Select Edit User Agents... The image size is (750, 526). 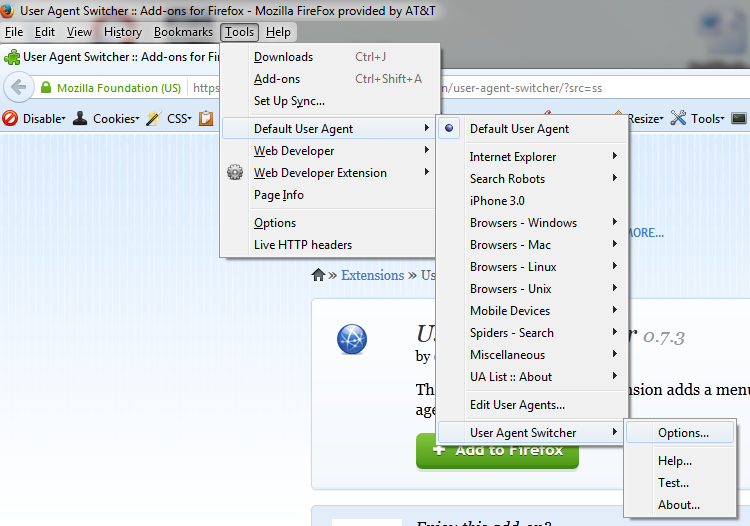point(532,405)
